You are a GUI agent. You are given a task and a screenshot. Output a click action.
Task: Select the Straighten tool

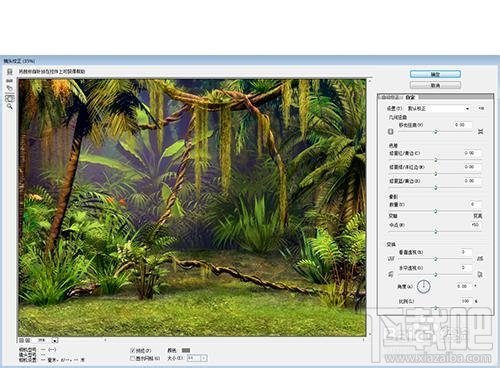coord(10,81)
